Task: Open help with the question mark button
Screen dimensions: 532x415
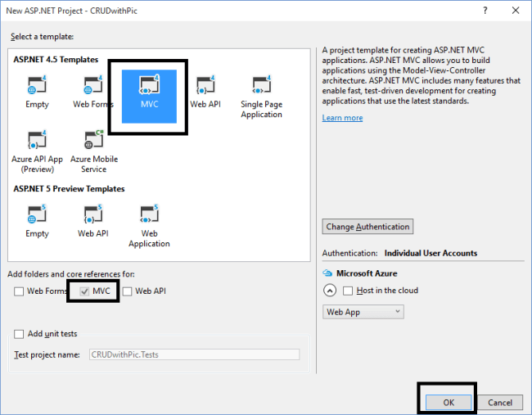Action: point(485,11)
